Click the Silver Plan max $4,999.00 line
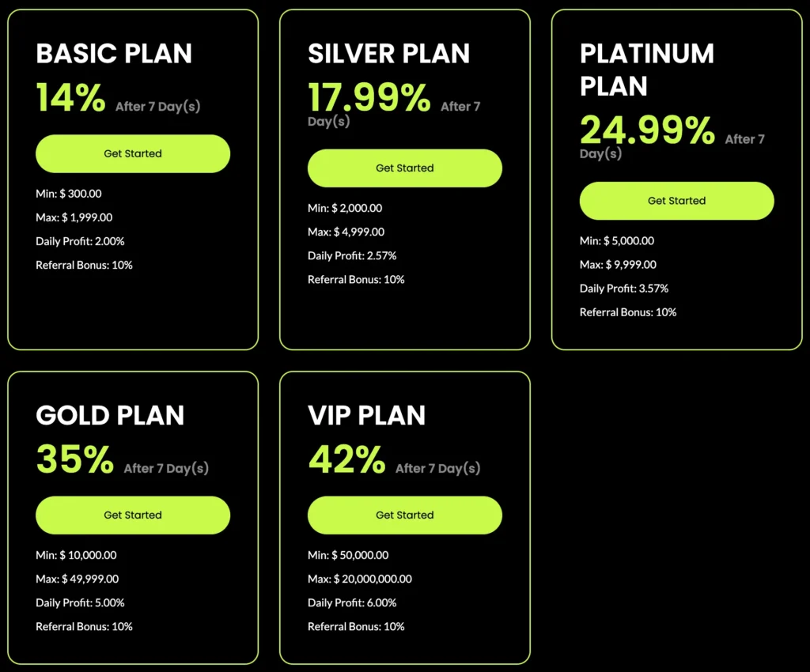The width and height of the screenshot is (810, 672). point(346,232)
